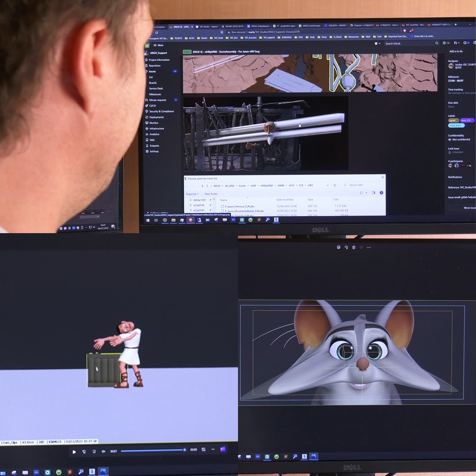Switch to the GOLIATH - ONTAP browser tab
Viewport: 476px width, 476px height.
pyautogui.click(x=335, y=26)
